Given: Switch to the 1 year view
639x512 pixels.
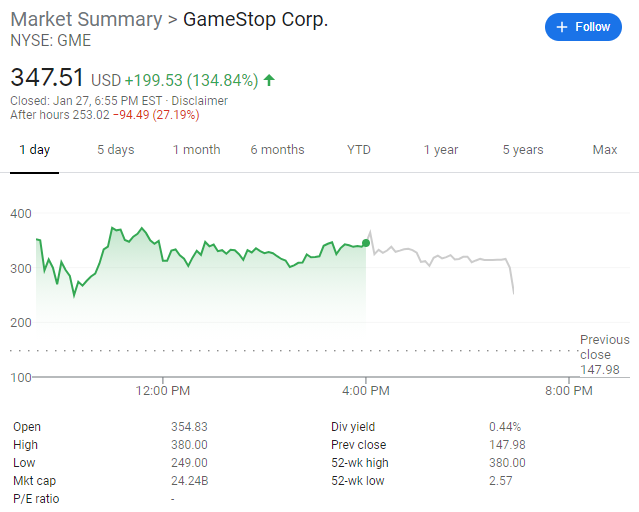Looking at the screenshot, I should (x=440, y=150).
